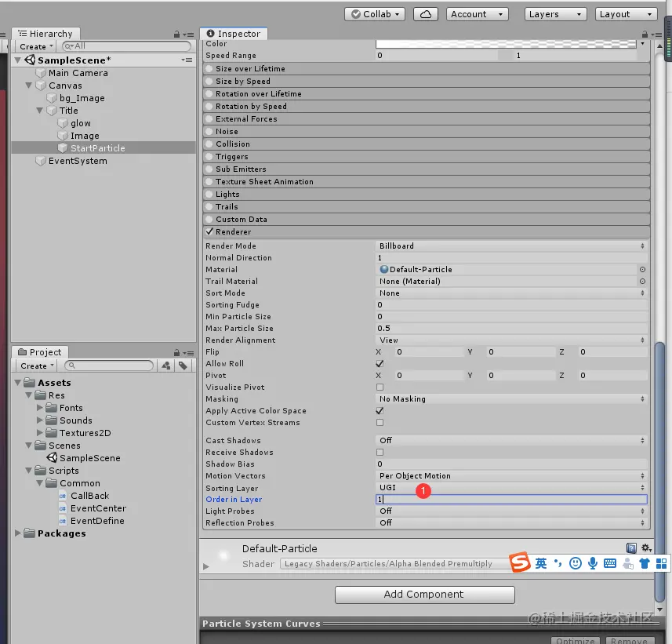Open the Sorting Layer UGI dropdown
Image resolution: width=672 pixels, height=644 pixels.
(x=511, y=487)
